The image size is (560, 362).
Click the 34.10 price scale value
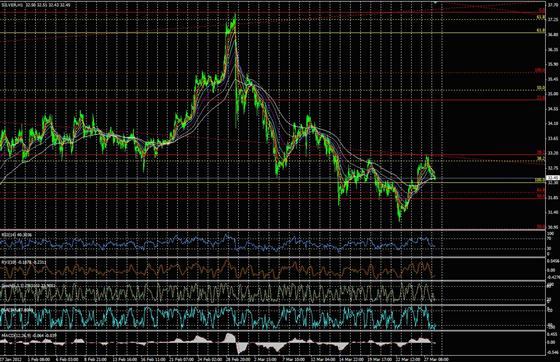(553, 124)
